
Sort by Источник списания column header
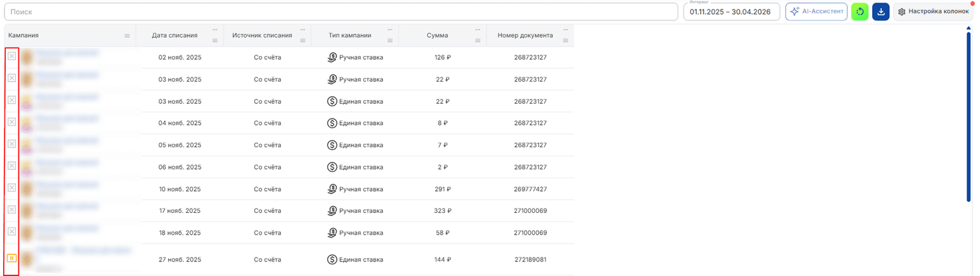(263, 36)
